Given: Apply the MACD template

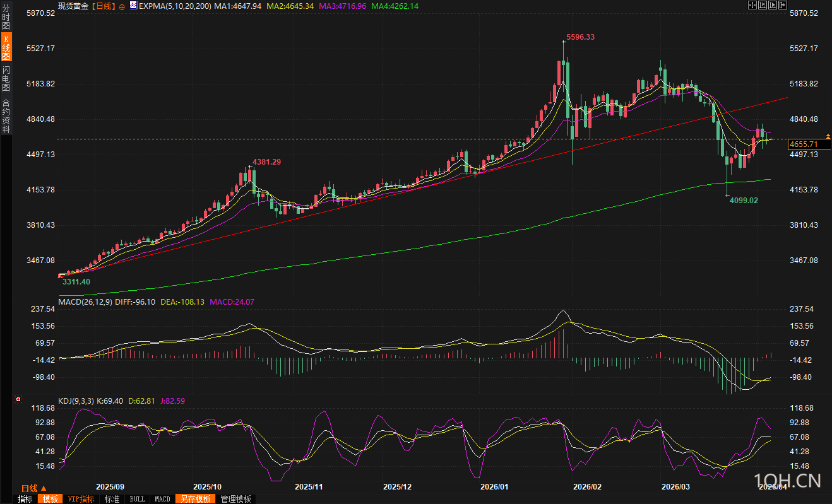Looking at the screenshot, I should click(x=162, y=499).
